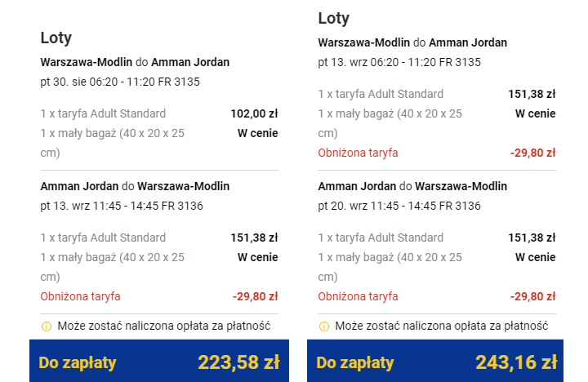Click right Amman Jordan do Warszawa-Modlin return route
This screenshot has height=382, width=588.
[412, 186]
